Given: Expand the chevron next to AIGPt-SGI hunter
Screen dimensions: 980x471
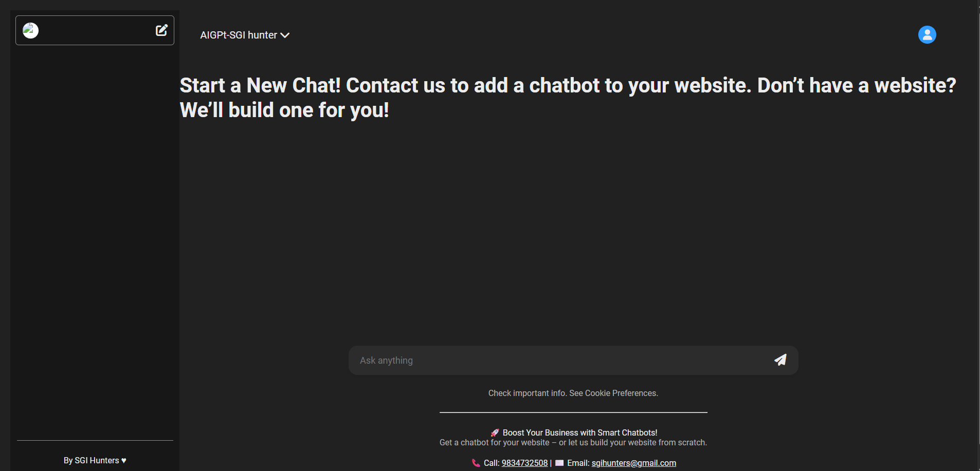Looking at the screenshot, I should coord(285,35).
